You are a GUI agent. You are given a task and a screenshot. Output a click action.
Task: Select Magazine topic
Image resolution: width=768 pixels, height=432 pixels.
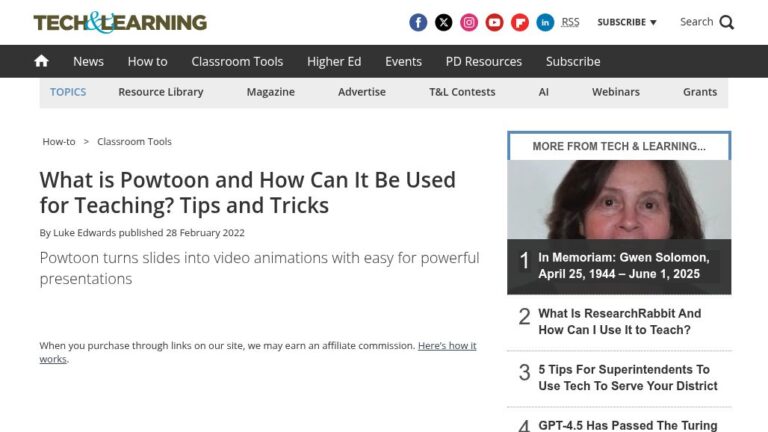[270, 92]
